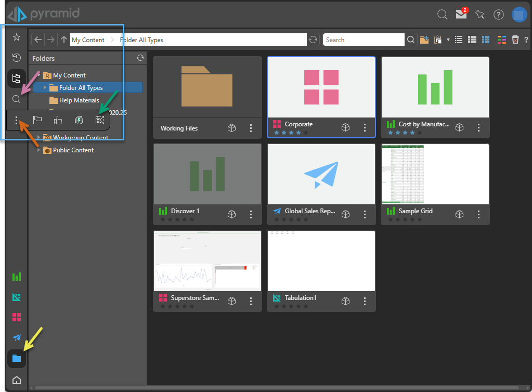Click the new folder icon in toolbar
Screen dimensions: 532x392
424,40
